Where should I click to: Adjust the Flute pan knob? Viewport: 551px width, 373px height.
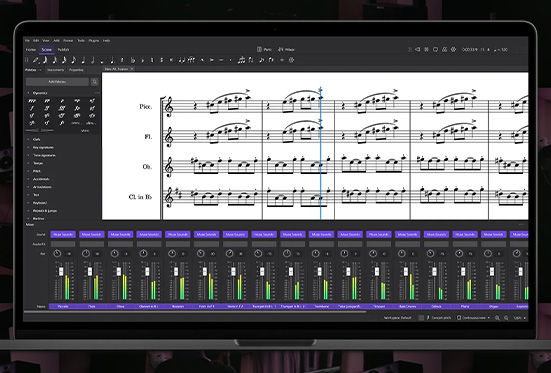click(86, 253)
